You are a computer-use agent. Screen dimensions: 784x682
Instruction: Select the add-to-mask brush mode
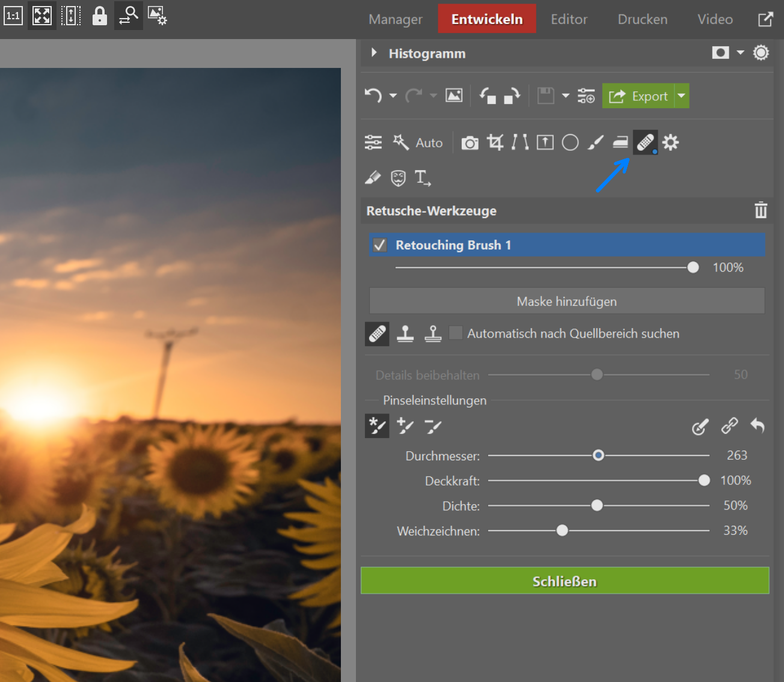[405, 426]
